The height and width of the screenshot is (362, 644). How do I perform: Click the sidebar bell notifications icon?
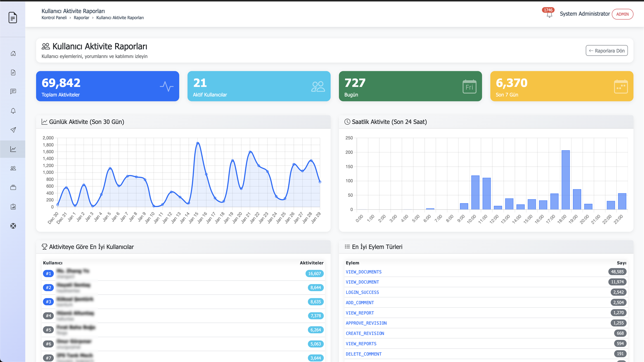click(13, 111)
